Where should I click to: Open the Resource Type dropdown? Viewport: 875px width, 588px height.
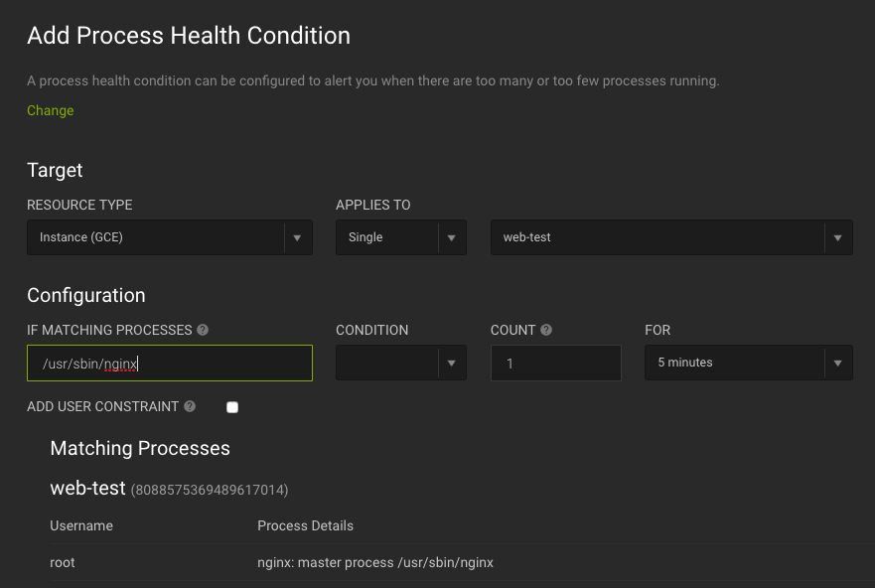(x=156, y=237)
